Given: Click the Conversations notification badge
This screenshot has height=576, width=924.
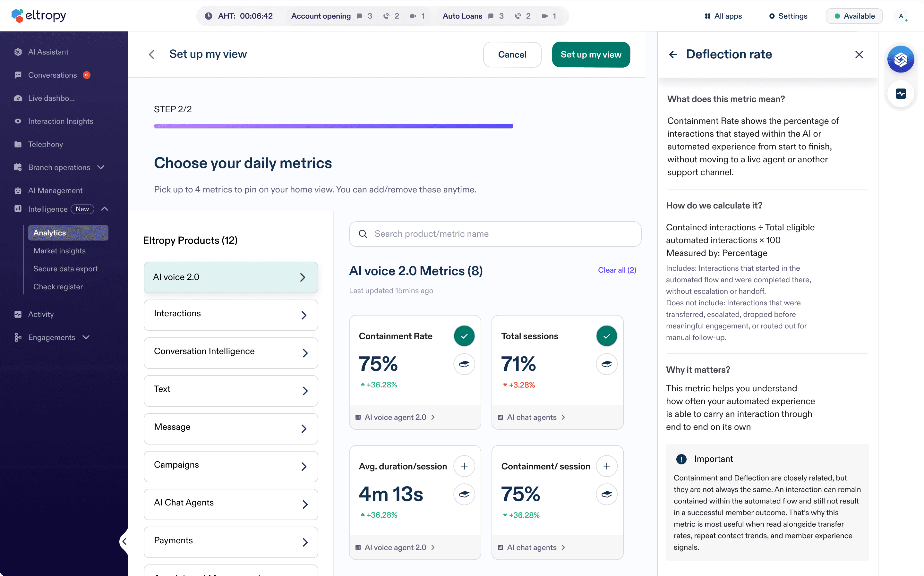Looking at the screenshot, I should [87, 75].
